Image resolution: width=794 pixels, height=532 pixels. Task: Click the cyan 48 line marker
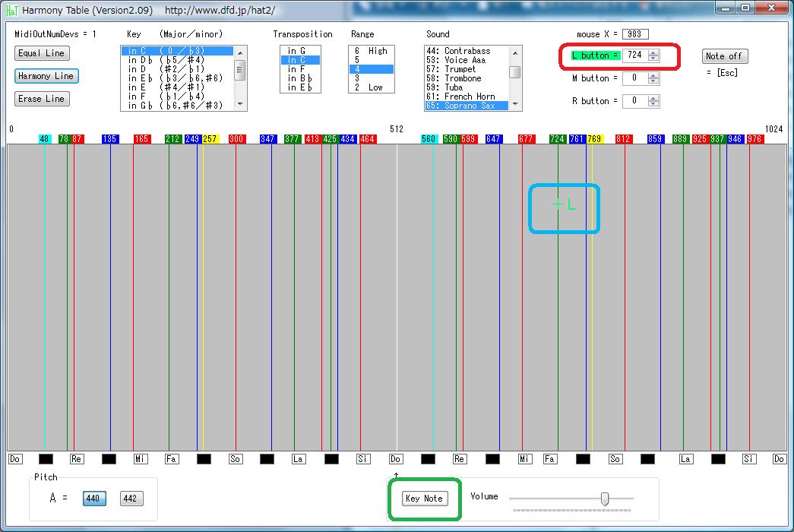45,139
